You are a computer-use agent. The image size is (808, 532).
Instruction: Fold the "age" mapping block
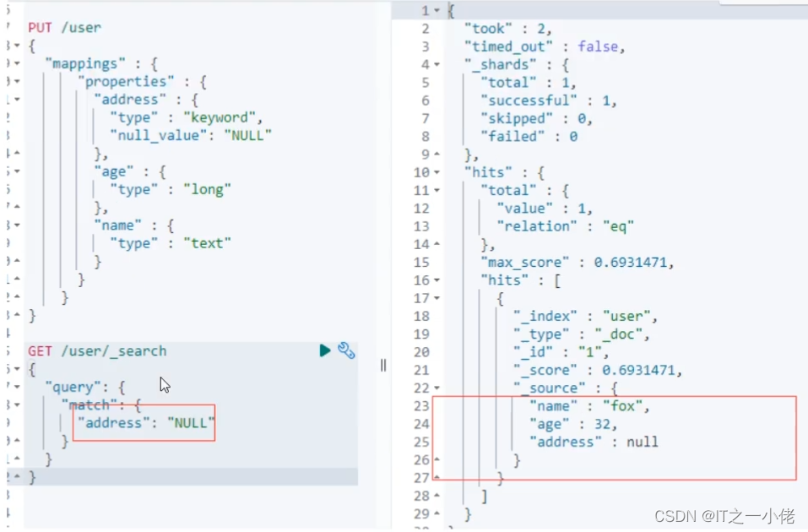pos(17,171)
